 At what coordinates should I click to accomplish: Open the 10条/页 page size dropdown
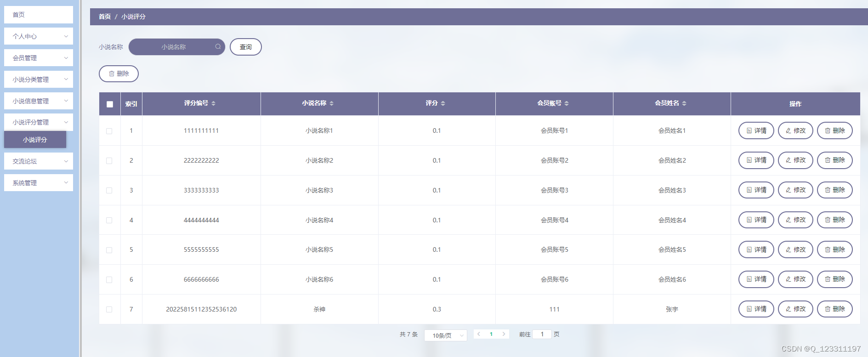click(446, 335)
